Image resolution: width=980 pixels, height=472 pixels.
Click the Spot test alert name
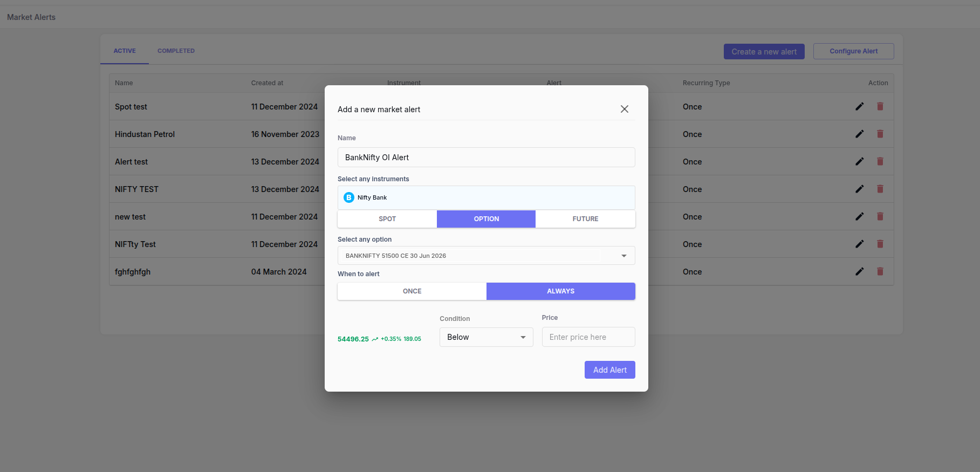point(131,107)
